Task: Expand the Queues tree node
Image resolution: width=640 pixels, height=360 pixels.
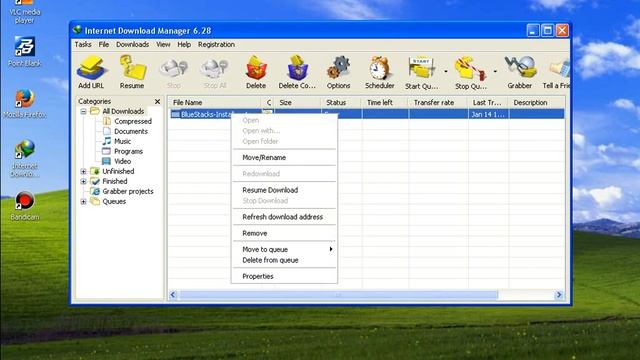Action: pos(83,202)
